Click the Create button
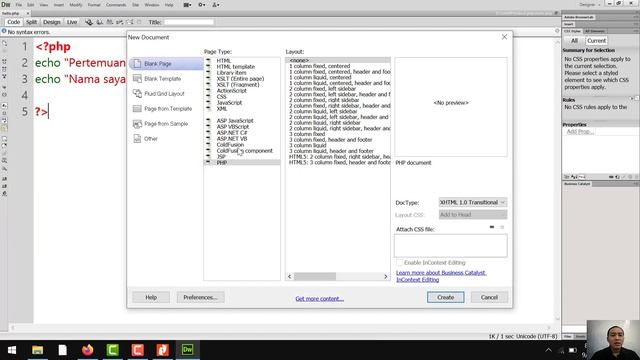Viewport: 640px width, 360px height. tap(446, 297)
